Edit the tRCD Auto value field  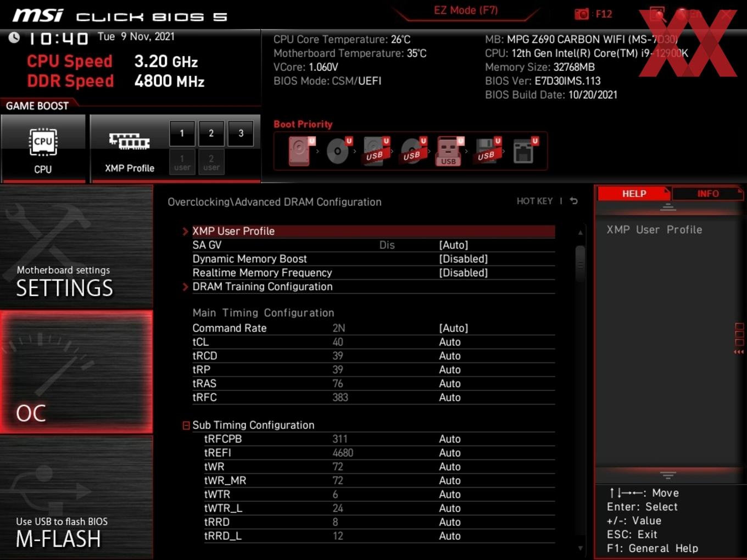(450, 356)
